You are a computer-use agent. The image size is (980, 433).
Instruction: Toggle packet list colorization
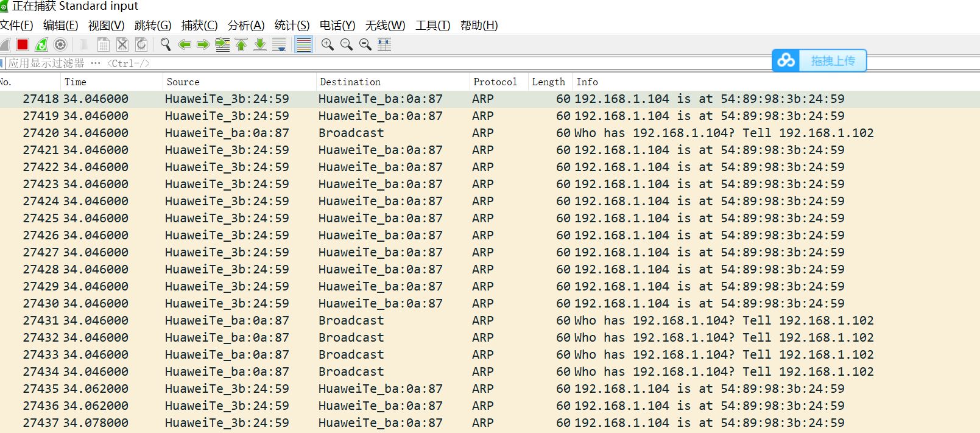coord(303,44)
